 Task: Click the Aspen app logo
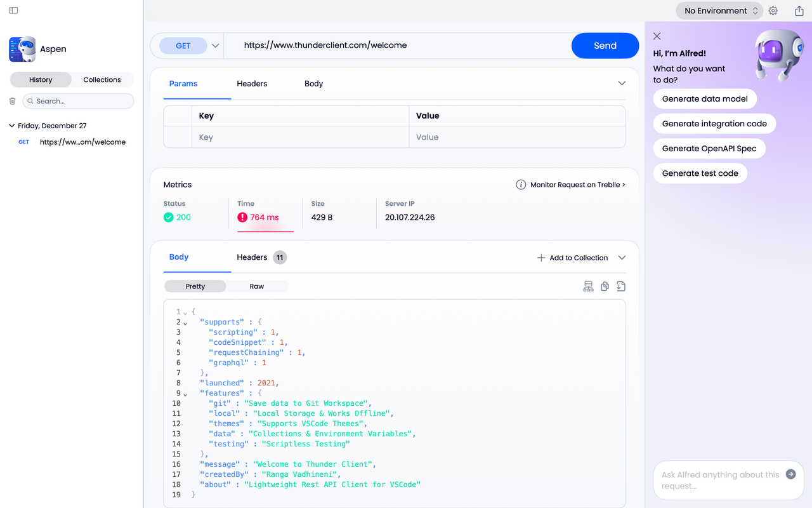(x=22, y=49)
